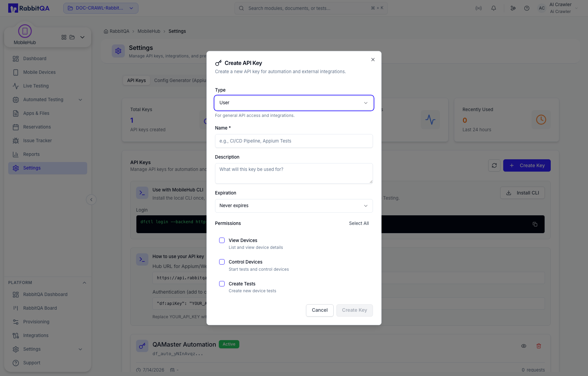588x376 pixels.
Task: Open Mobile Devices in sidebar
Action: pos(48,72)
